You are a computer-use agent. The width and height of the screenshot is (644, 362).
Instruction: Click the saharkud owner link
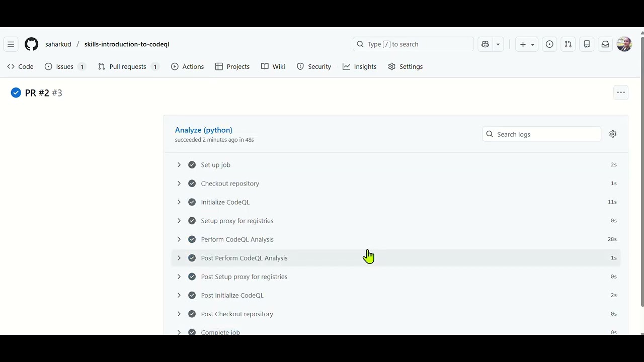pos(58,44)
